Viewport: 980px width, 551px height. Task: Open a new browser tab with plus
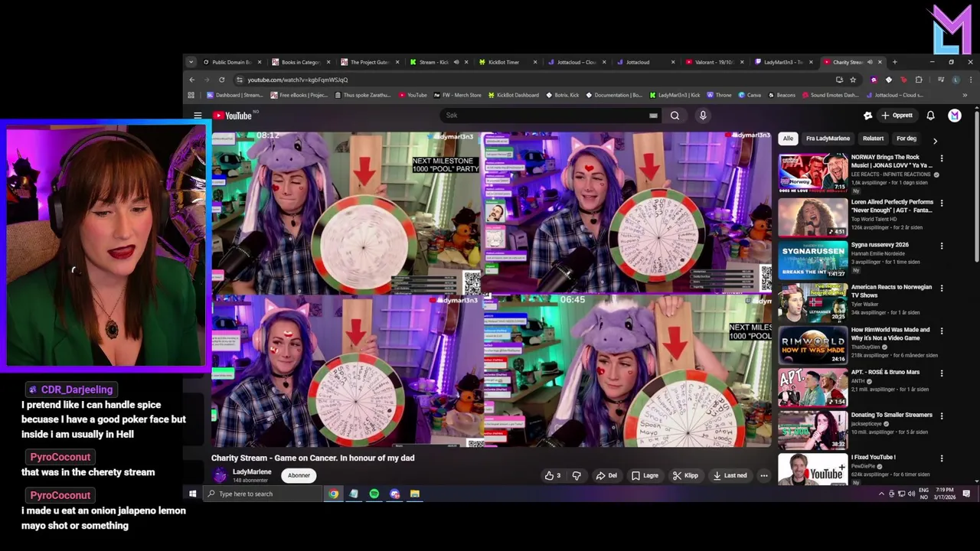(894, 62)
